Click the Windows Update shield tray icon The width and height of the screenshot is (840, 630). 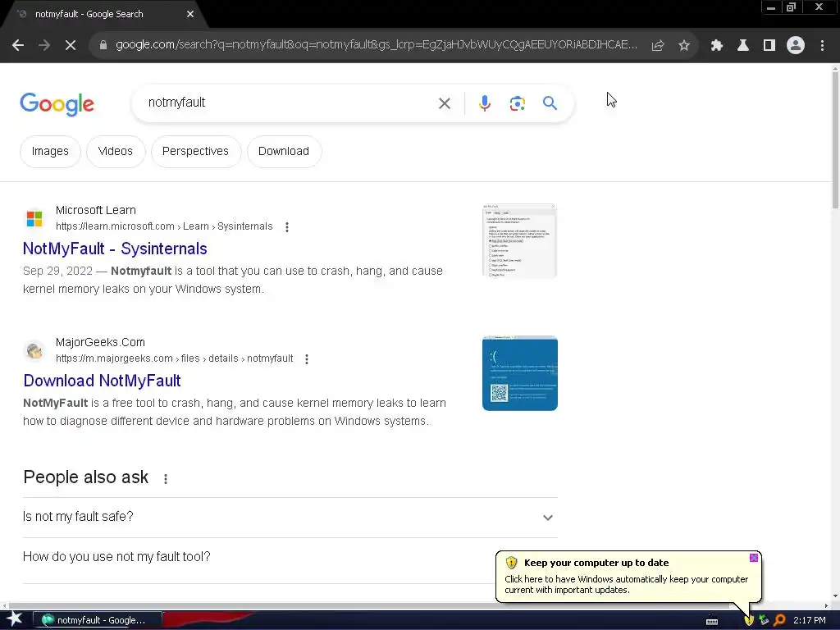click(x=749, y=620)
